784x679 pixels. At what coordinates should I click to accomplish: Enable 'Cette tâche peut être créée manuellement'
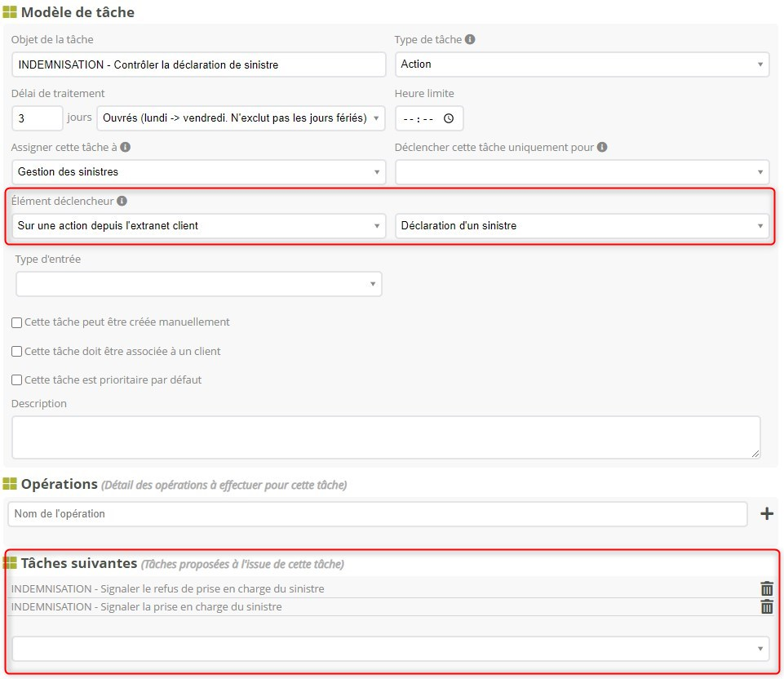[17, 322]
